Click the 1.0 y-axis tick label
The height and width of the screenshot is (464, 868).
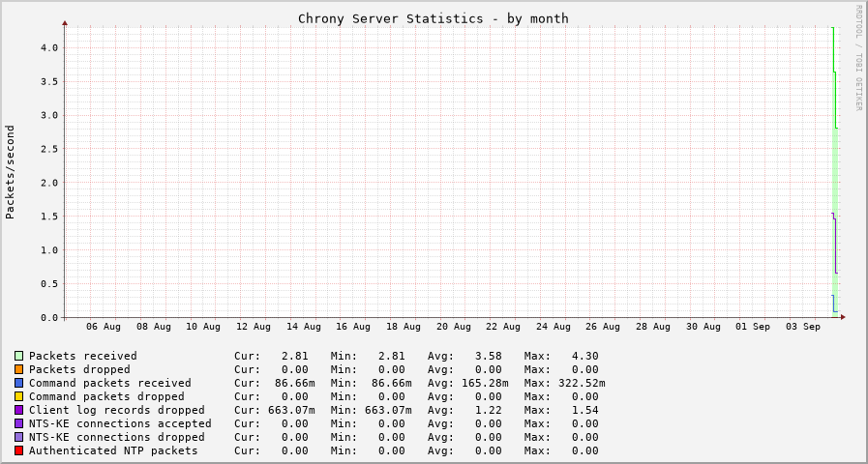(x=47, y=250)
